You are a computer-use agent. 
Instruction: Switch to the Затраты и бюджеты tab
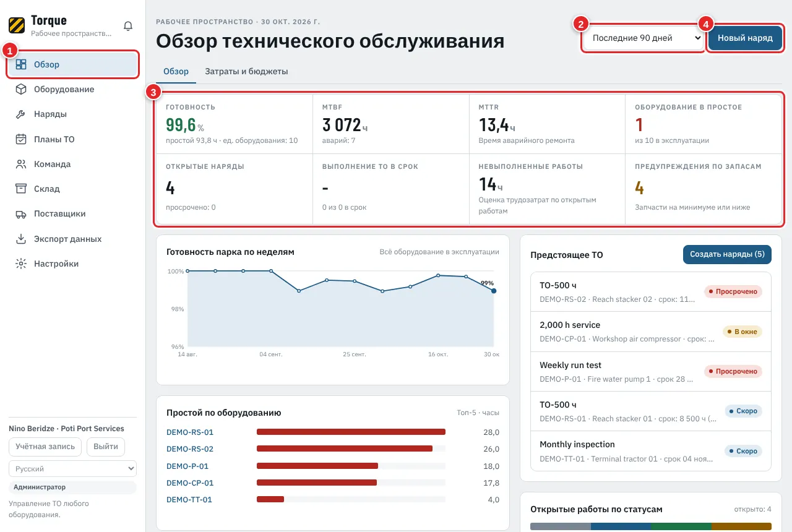pos(246,71)
